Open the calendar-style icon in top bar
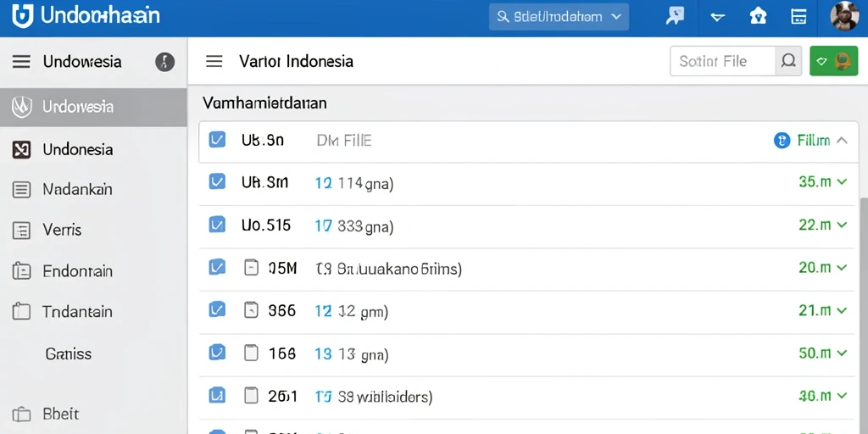This screenshot has width=868, height=434. [798, 17]
